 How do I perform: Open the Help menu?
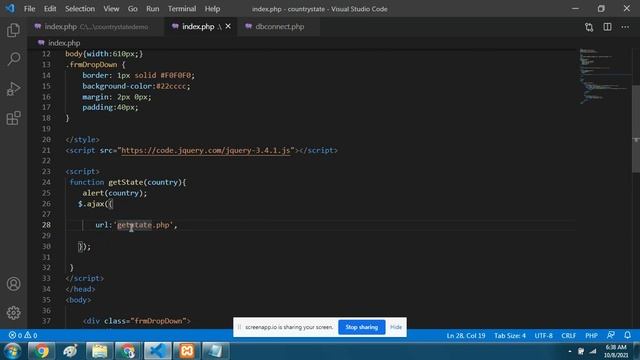[212, 9]
